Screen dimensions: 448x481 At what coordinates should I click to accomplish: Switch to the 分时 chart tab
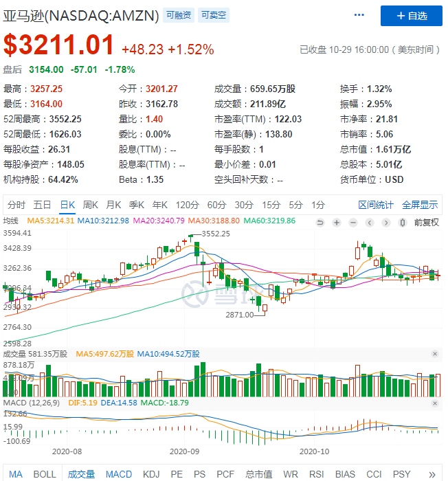16,205
